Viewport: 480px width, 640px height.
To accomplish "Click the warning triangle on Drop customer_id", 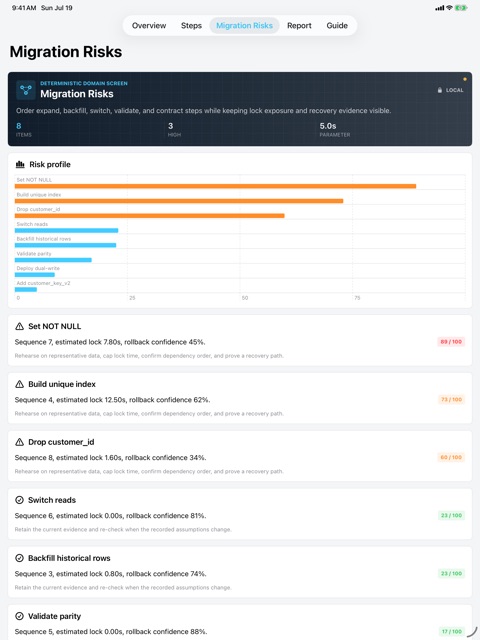I will (19, 442).
